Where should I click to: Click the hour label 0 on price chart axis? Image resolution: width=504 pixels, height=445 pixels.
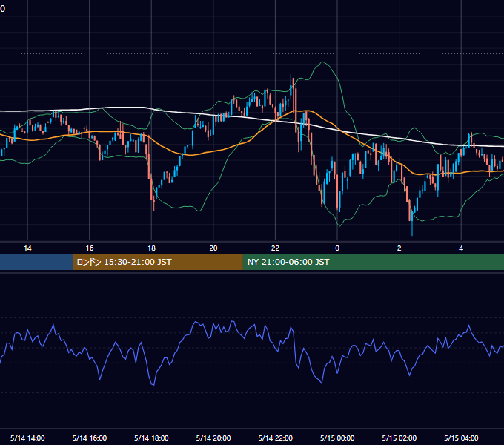pos(337,248)
